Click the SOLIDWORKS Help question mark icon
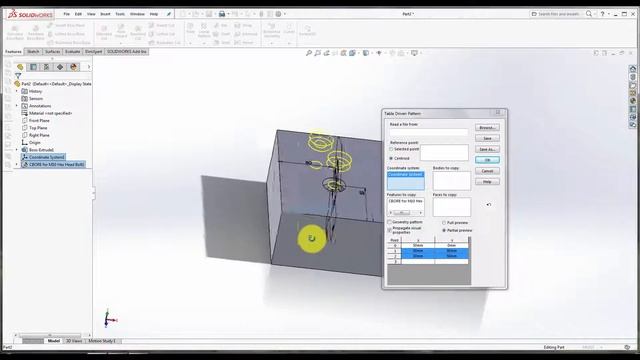This screenshot has width=640, height=360. (x=602, y=14)
